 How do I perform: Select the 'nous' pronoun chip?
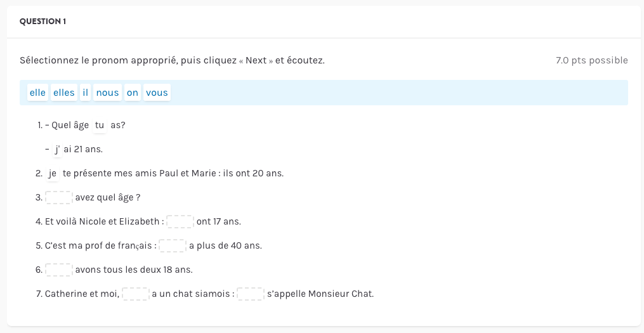click(107, 93)
